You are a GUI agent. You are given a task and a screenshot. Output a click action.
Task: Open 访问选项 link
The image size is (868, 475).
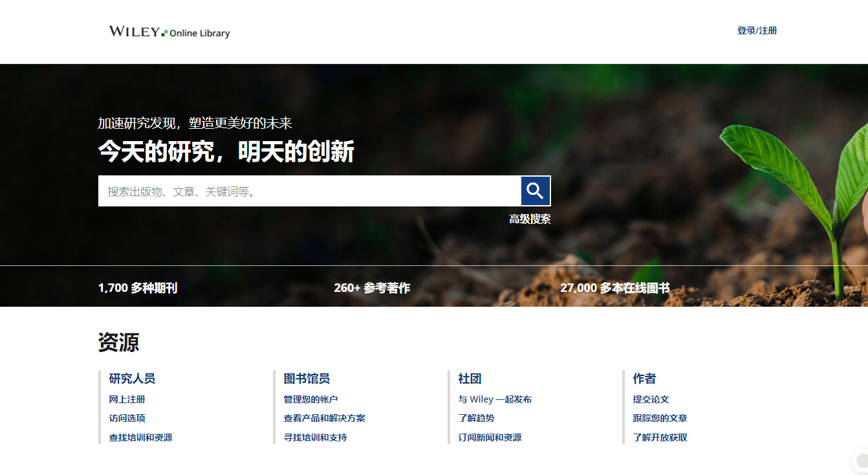(x=127, y=418)
